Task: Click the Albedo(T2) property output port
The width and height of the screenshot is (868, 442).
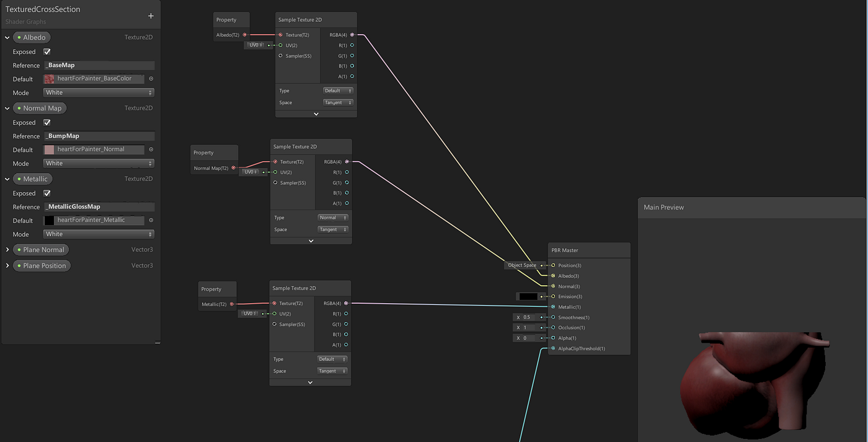Action: click(x=245, y=35)
